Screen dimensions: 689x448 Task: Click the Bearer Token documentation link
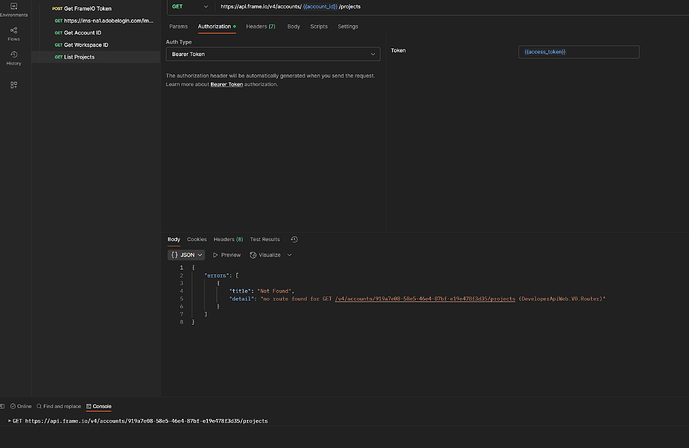coord(227,84)
